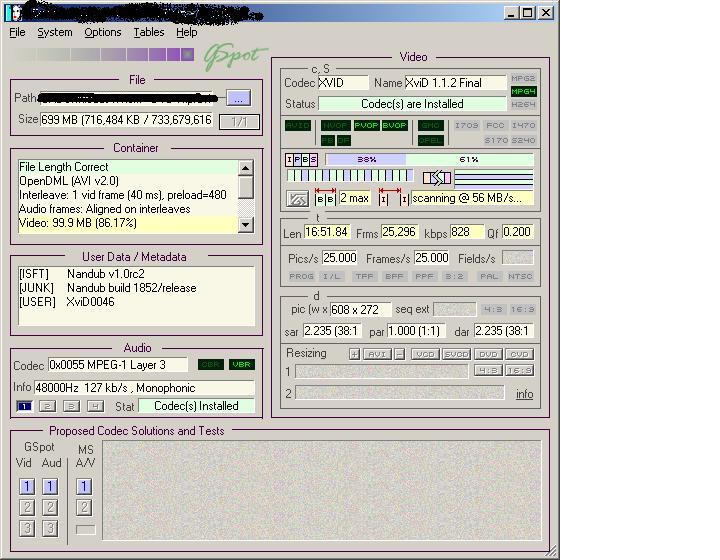
Task: Click the TFF field order indicator
Action: [x=364, y=276]
